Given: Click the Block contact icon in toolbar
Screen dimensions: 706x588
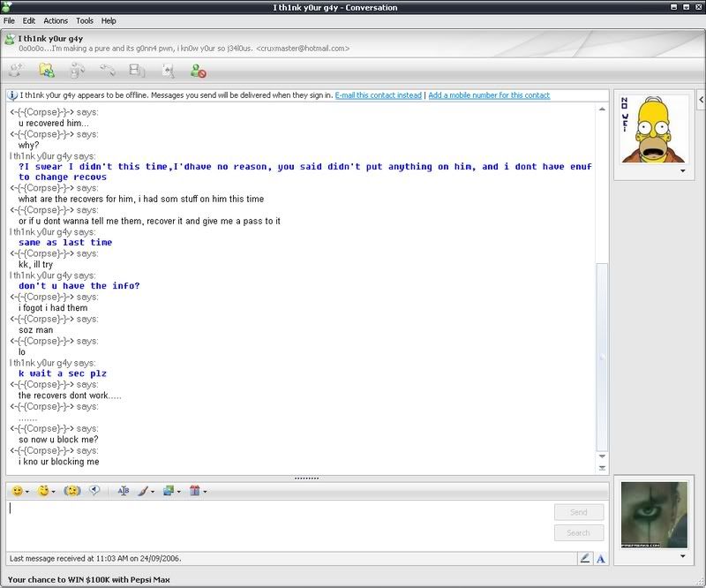Looking at the screenshot, I should (198, 71).
